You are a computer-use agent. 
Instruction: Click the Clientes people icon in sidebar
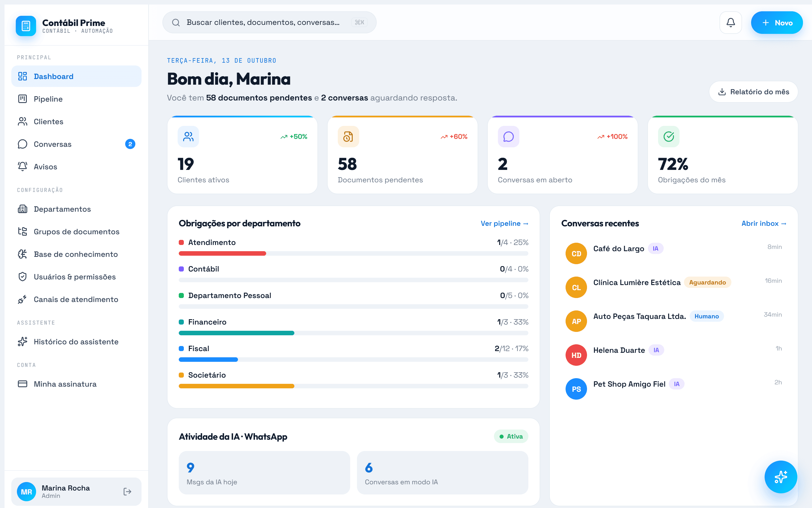(x=23, y=121)
